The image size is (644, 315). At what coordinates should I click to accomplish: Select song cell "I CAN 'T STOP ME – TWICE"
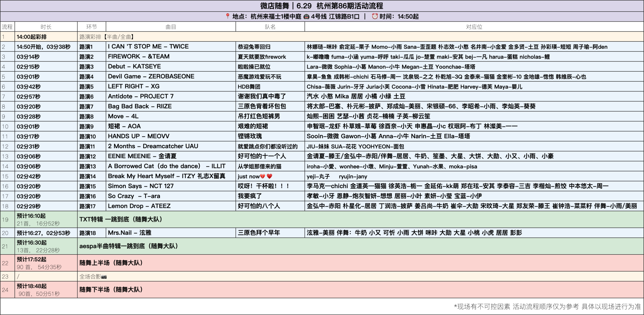click(x=171, y=47)
